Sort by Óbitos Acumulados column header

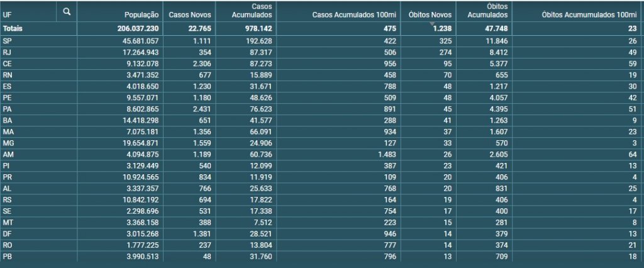tap(488, 11)
